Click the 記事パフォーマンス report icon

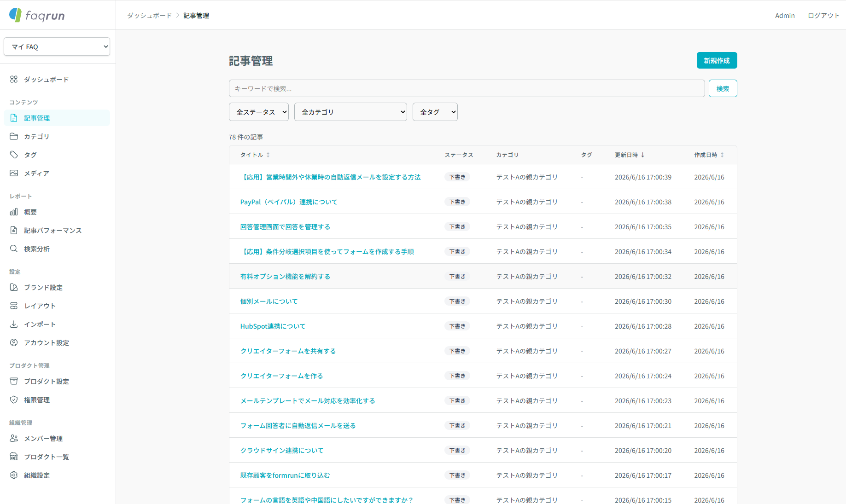(14, 230)
